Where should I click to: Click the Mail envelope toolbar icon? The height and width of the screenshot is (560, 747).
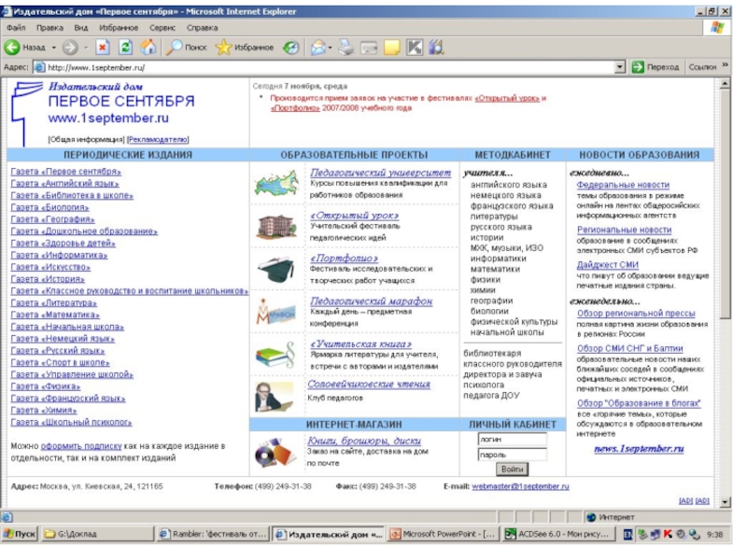(x=318, y=48)
